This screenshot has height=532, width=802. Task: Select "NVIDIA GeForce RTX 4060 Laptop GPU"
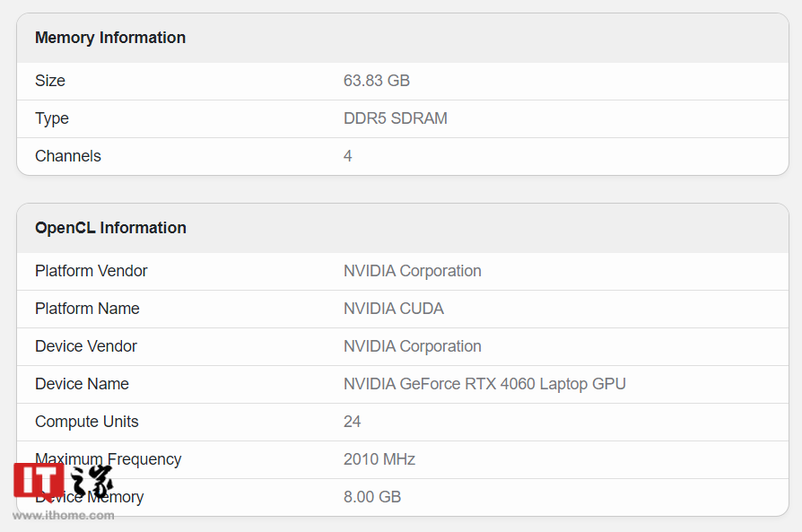[485, 384]
